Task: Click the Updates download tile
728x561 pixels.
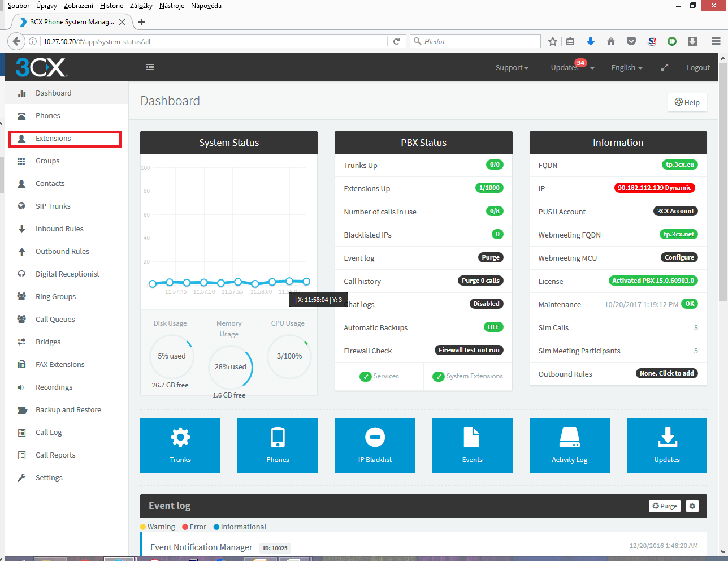Action: click(x=666, y=446)
